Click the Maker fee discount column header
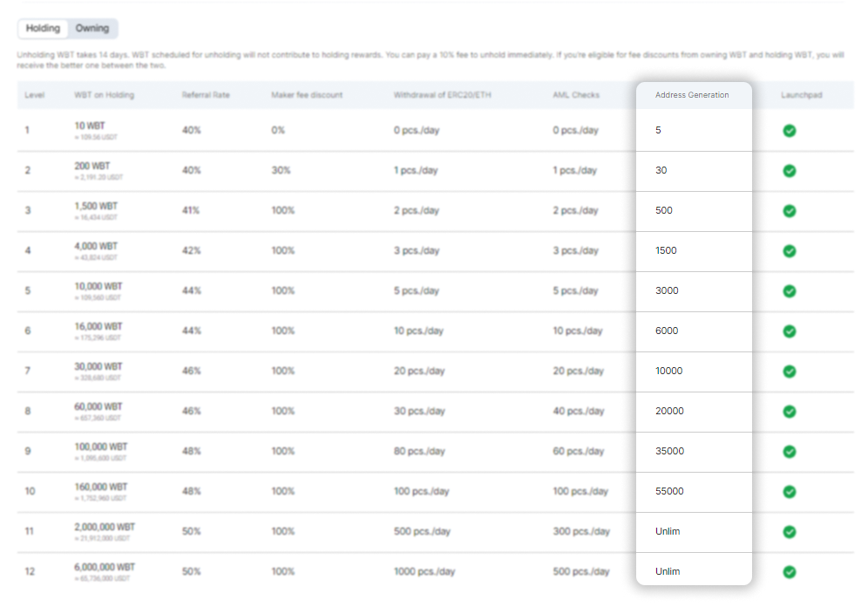868x607 pixels. [x=307, y=95]
